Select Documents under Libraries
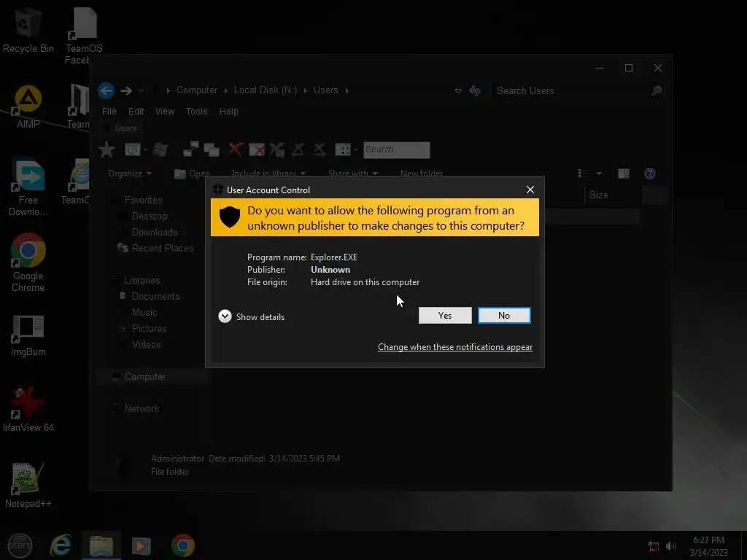The width and height of the screenshot is (747, 560). (156, 296)
